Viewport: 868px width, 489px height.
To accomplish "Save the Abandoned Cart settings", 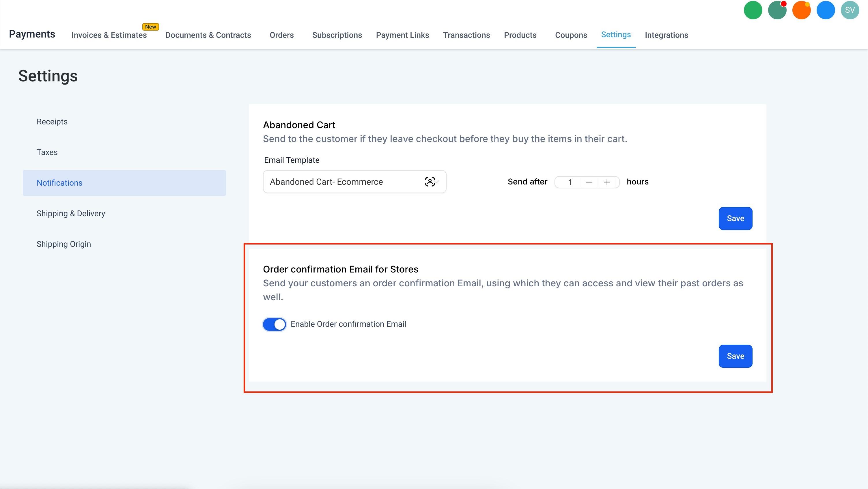I will pyautogui.click(x=735, y=219).
